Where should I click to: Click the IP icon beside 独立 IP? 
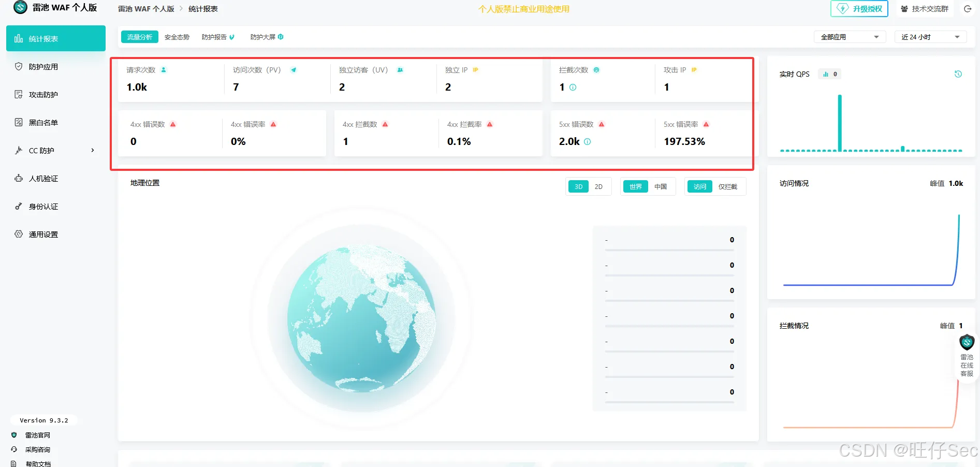click(475, 70)
